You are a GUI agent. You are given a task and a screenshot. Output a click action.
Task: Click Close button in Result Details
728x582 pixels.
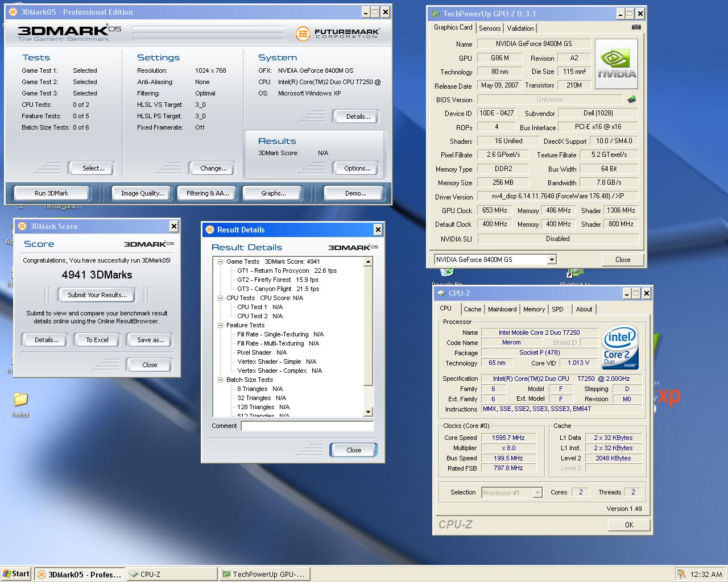click(x=354, y=450)
